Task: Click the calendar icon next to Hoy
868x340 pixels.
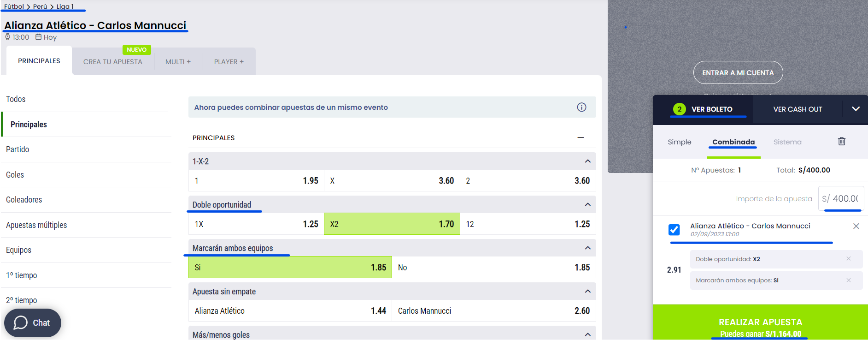Action: [39, 37]
